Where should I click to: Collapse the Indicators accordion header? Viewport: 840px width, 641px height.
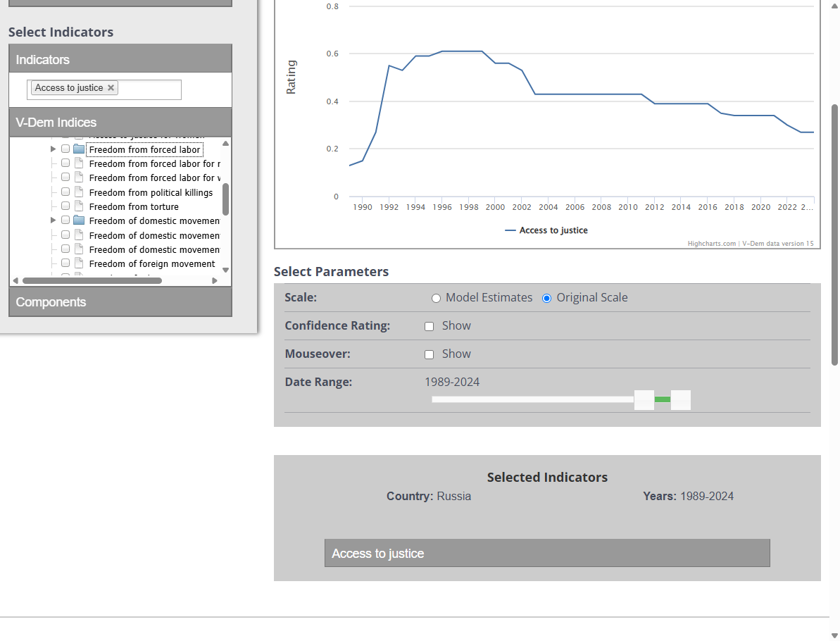click(120, 58)
